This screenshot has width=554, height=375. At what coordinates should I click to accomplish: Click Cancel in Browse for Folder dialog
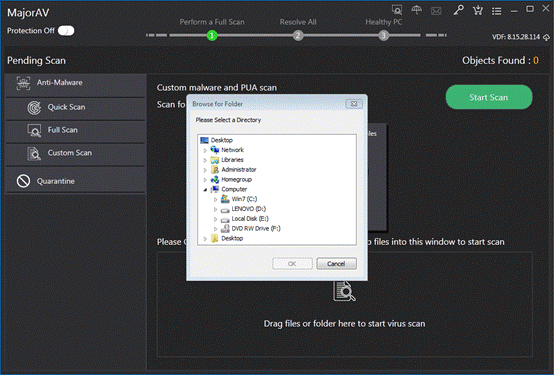pyautogui.click(x=336, y=264)
